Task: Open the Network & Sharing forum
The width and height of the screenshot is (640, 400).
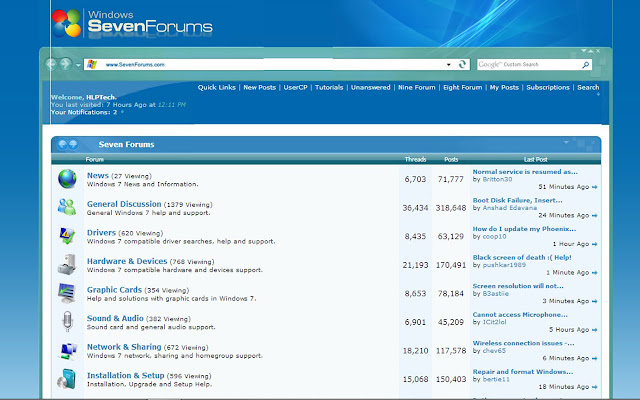Action: coord(124,347)
